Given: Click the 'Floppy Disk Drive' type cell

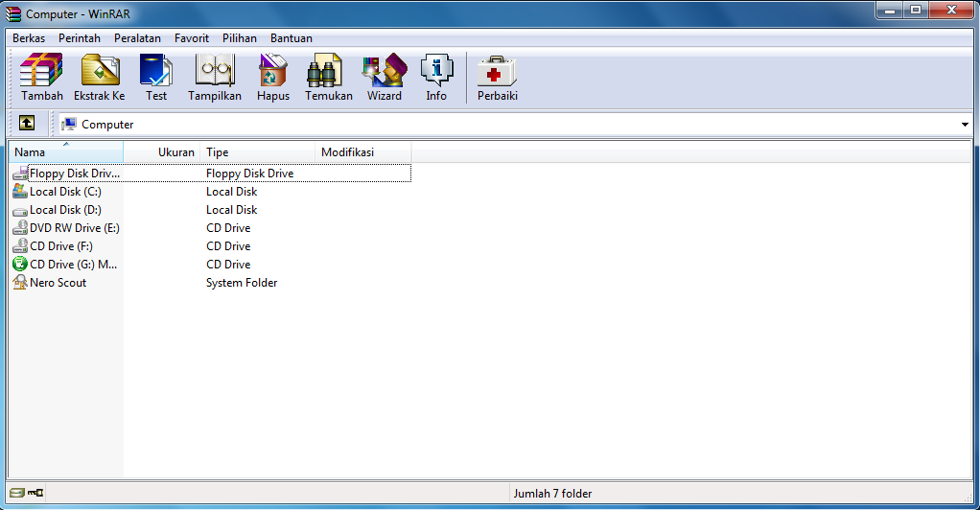Looking at the screenshot, I should pyautogui.click(x=250, y=174).
